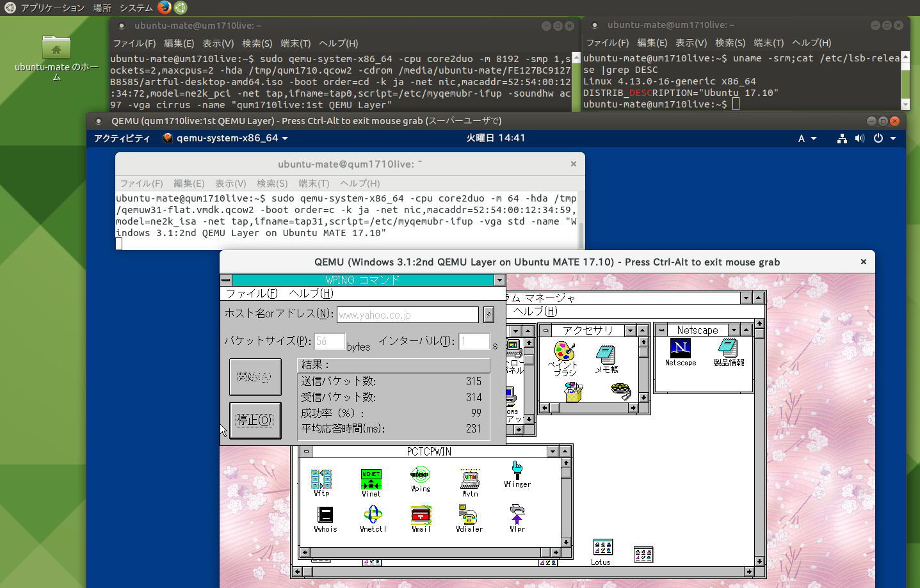Select the Wwhois icon in PCTCPWIN
The height and width of the screenshot is (588, 920).
(325, 519)
